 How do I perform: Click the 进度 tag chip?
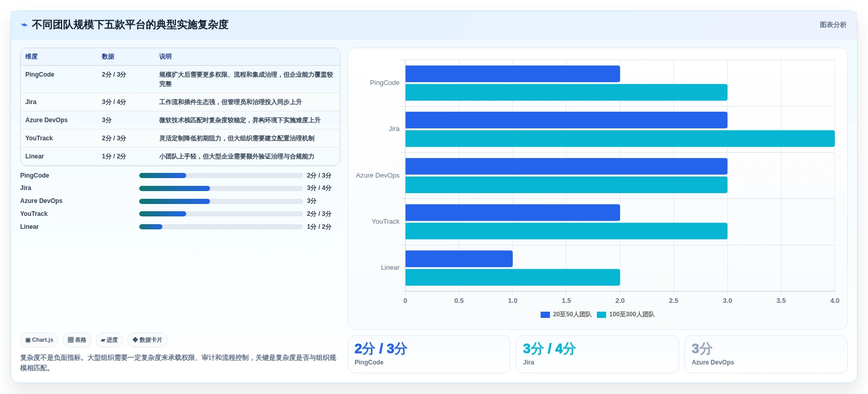coord(109,340)
